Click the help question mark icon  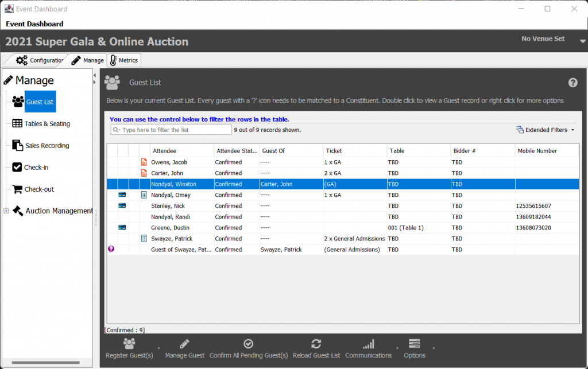[x=572, y=83]
